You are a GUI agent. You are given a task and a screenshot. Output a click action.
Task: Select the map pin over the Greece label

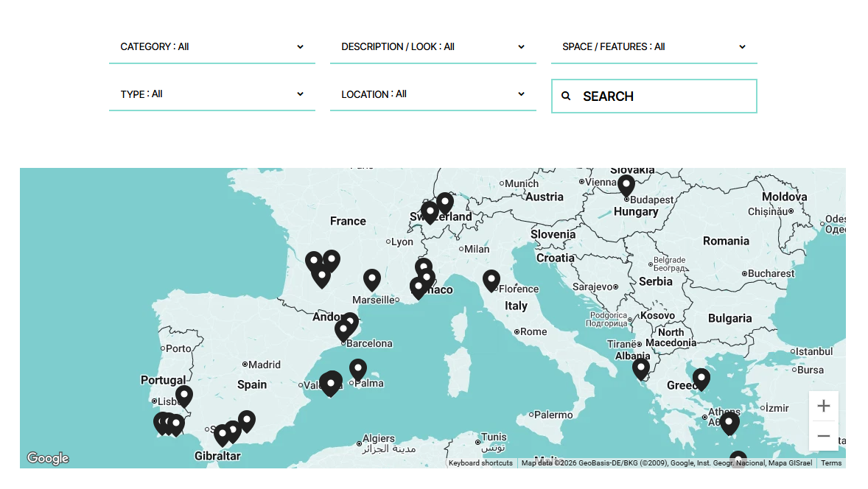click(x=701, y=380)
